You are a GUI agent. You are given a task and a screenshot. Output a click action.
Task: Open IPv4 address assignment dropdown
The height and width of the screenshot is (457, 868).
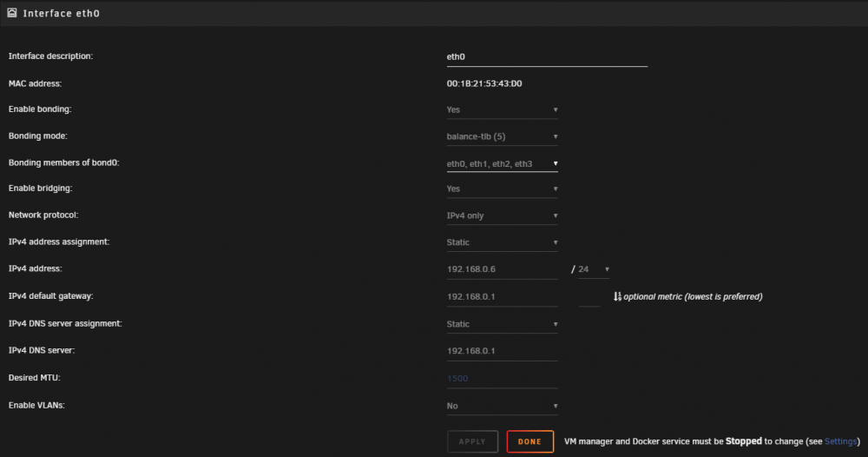coord(502,242)
